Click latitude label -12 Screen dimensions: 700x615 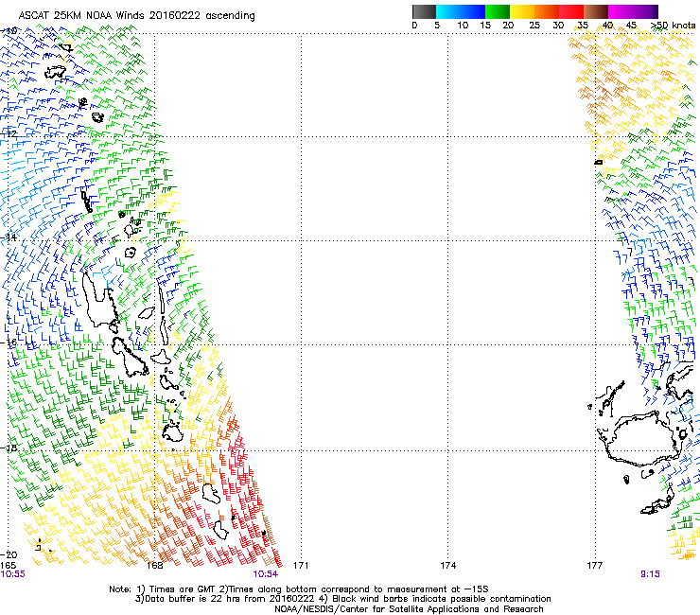pos(9,133)
